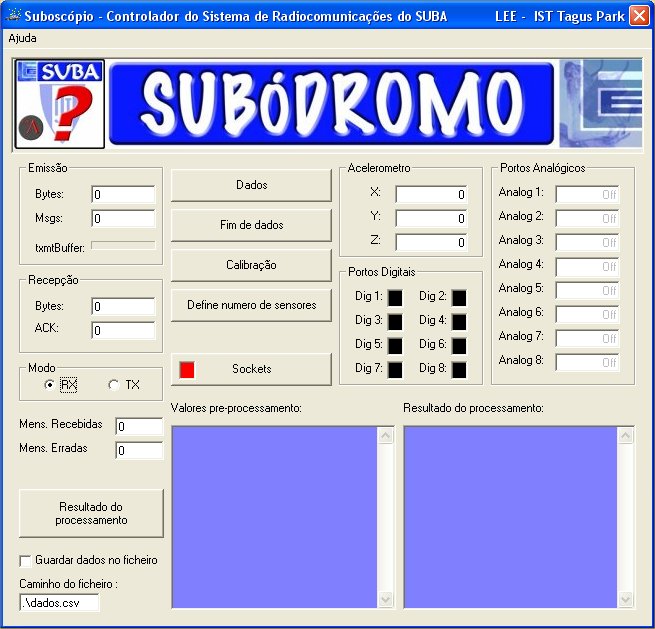
Task: Click the SUBÓDROMO blue banner
Action: [x=331, y=103]
